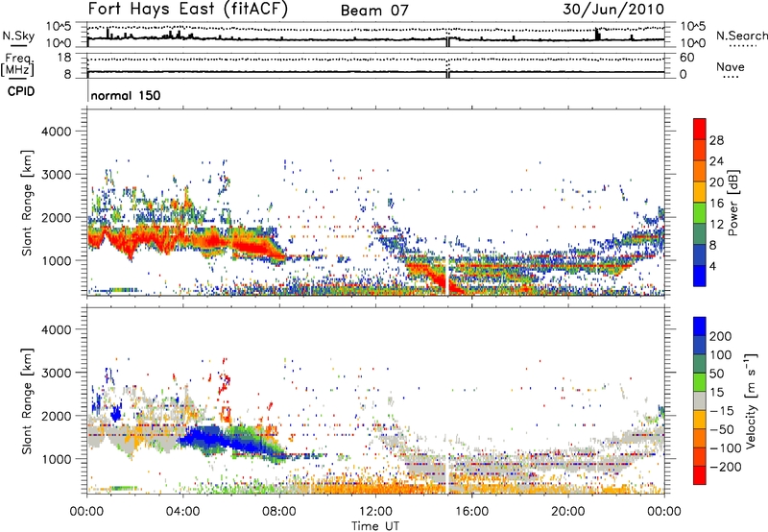Click the 2000 tick on power panel
768x532 pixels.
click(x=57, y=217)
